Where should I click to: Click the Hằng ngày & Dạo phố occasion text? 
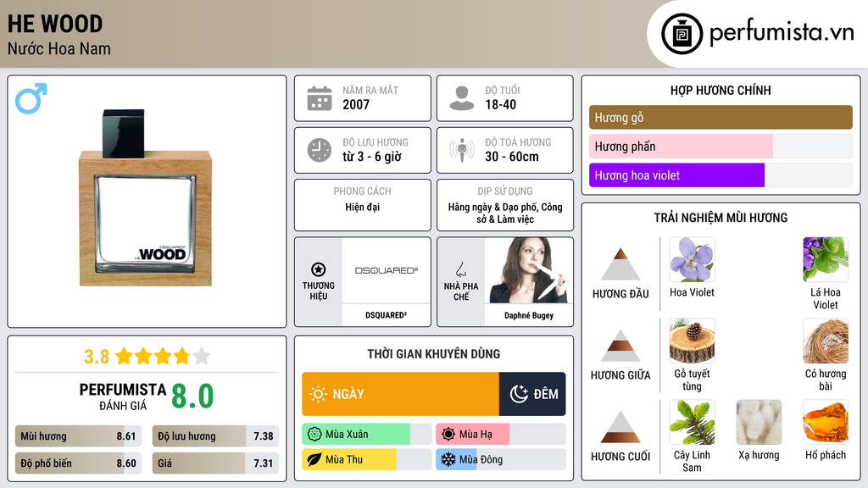point(505,213)
